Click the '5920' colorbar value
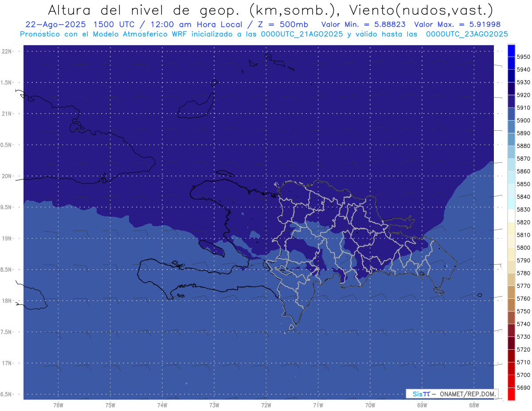The image size is (532, 411). 523,95
